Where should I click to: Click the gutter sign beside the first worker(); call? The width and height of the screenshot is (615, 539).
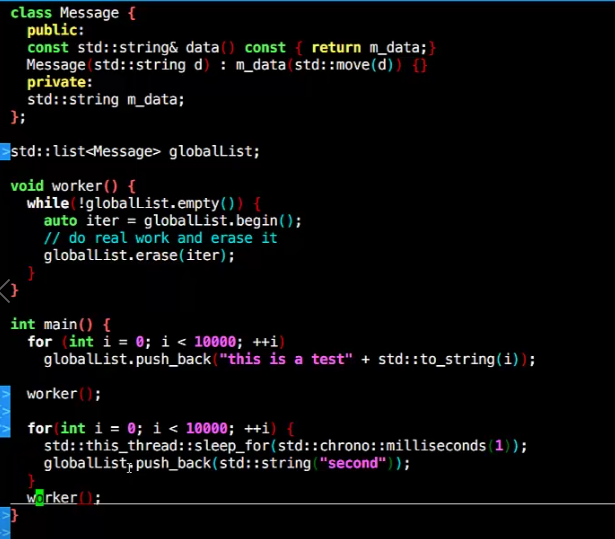pos(5,394)
